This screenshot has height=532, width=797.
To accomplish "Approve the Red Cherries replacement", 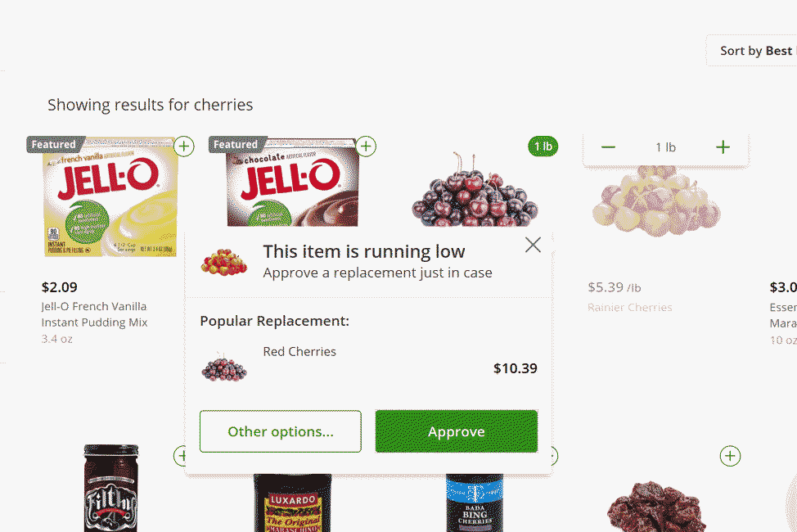I will (456, 431).
